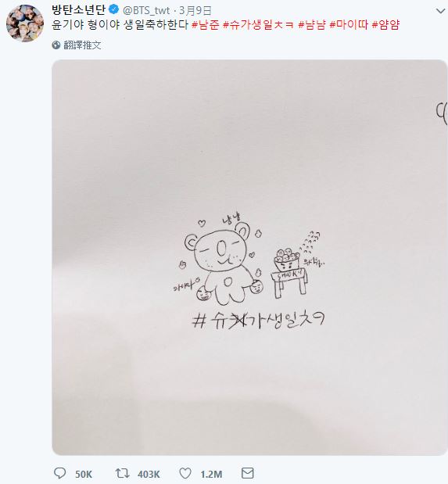The width and height of the screenshot is (448, 484).
Task: Visit the @BTS_twt handle
Action: [146, 10]
